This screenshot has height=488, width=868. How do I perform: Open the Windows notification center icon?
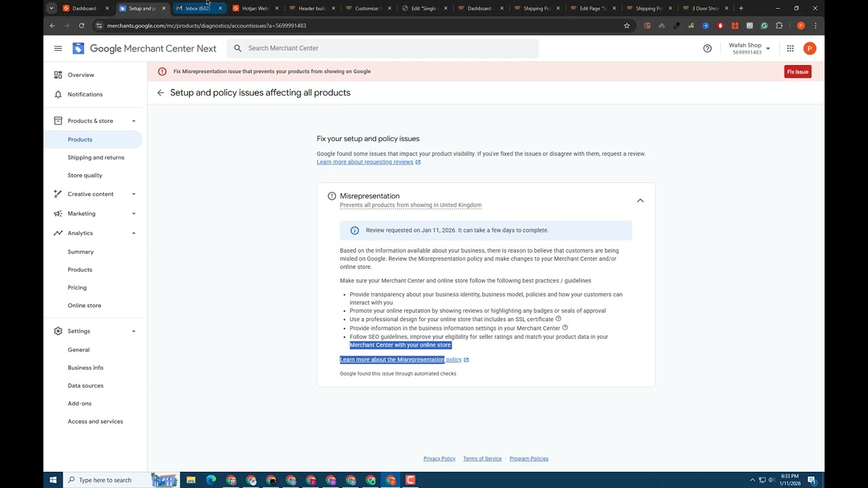tap(812, 480)
